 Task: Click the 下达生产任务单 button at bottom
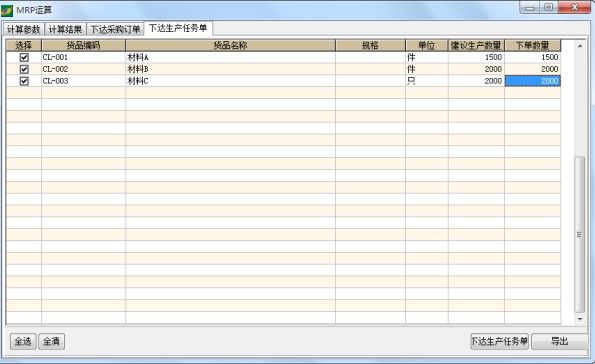499,341
